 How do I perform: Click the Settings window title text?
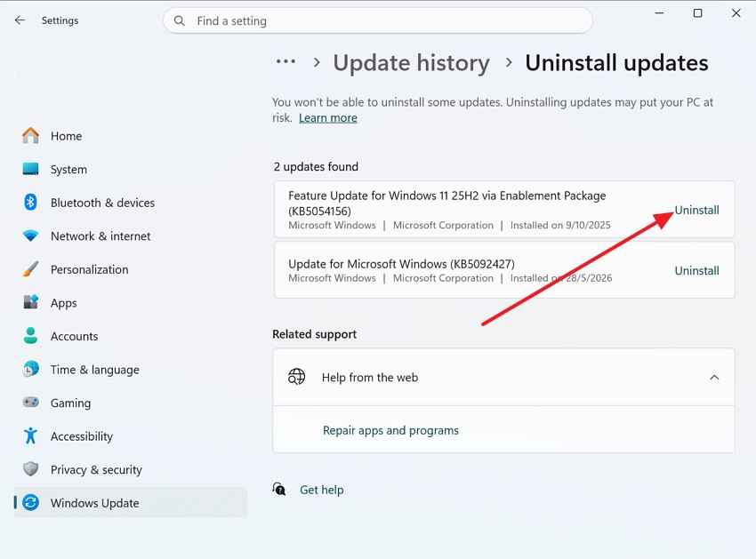tap(60, 20)
